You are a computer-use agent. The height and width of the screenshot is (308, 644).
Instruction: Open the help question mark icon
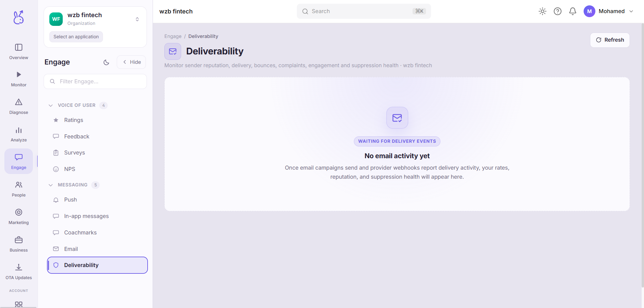click(557, 11)
